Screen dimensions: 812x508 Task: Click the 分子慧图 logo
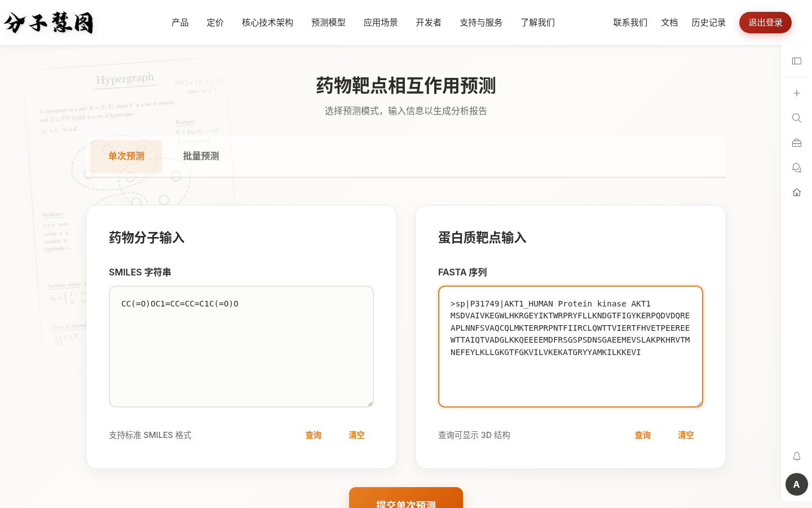click(x=48, y=23)
